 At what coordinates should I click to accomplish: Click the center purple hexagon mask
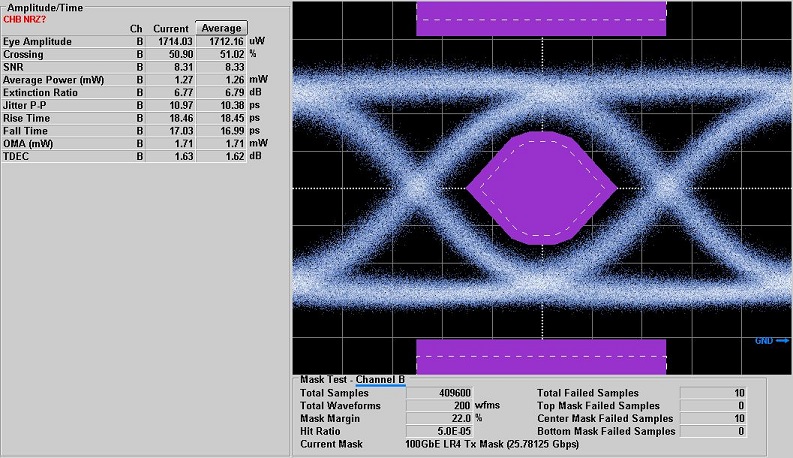[x=541, y=188]
